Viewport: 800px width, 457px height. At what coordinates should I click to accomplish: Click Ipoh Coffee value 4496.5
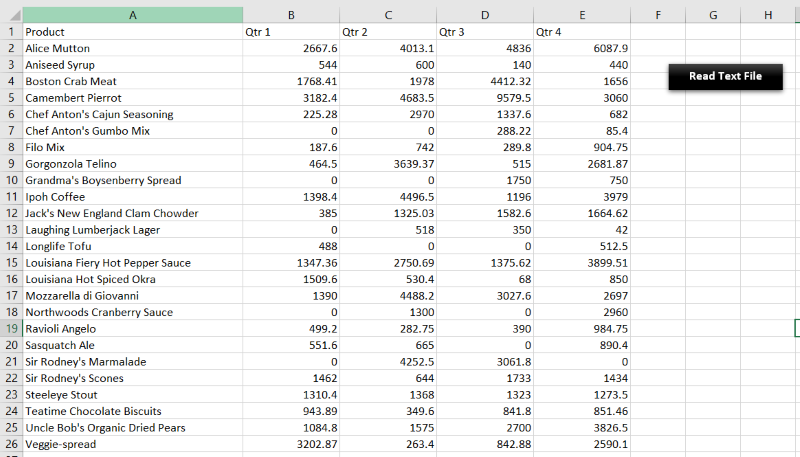point(388,197)
